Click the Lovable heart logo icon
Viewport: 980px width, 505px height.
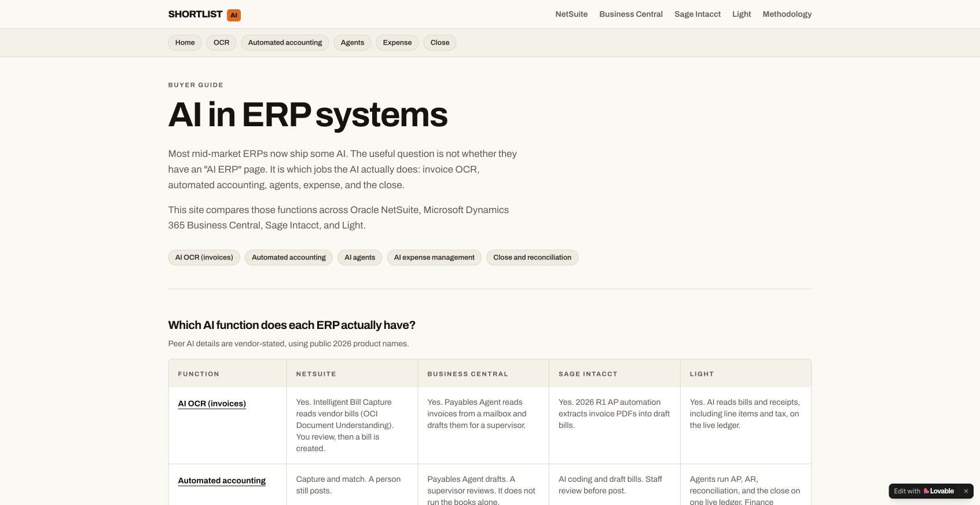(x=926, y=491)
